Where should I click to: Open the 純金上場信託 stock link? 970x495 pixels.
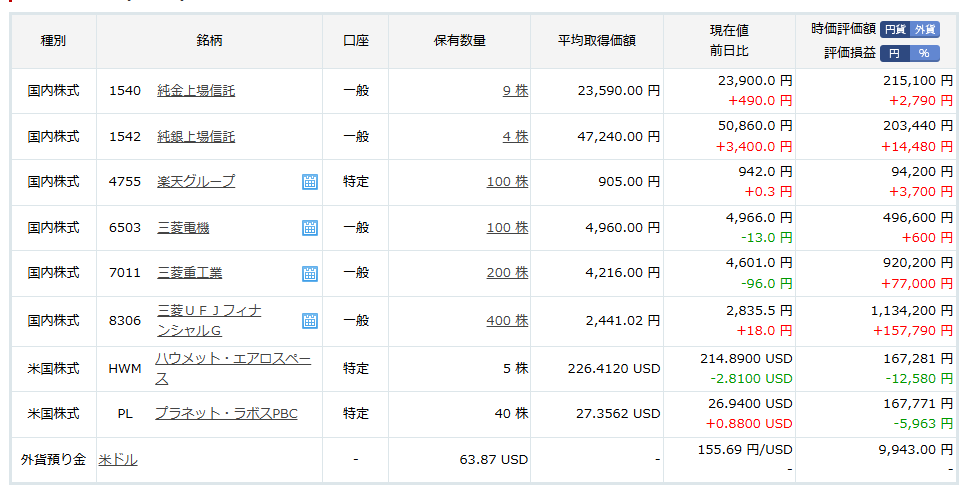pyautogui.click(x=196, y=91)
